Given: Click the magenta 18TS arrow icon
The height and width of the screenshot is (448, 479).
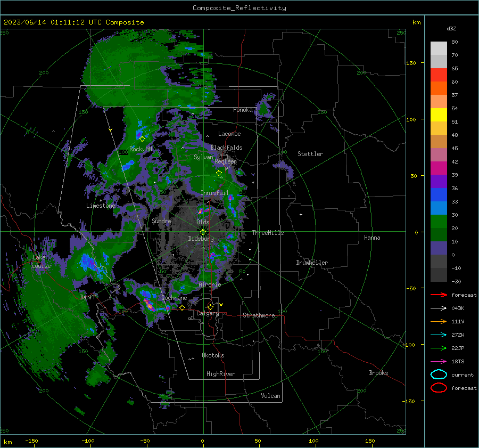Looking at the screenshot, I should click(x=439, y=362).
